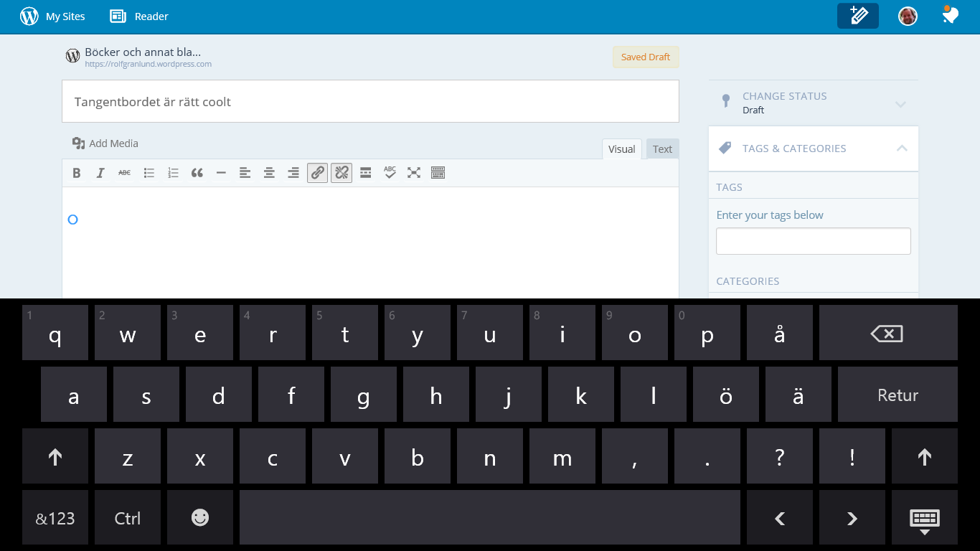Click the new post pencil icon
Screen dimensions: 980x551
[857, 16]
